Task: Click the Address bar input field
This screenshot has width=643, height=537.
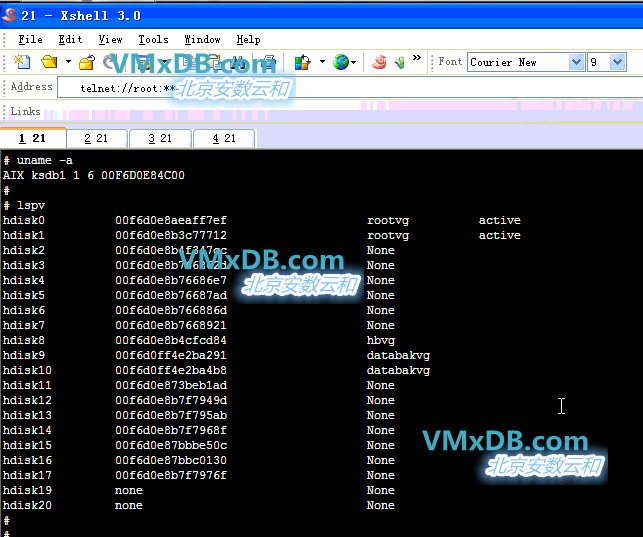Action: click(350, 87)
